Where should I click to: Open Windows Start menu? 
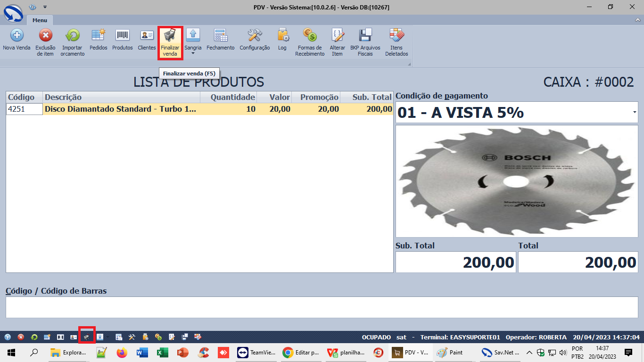point(11,352)
